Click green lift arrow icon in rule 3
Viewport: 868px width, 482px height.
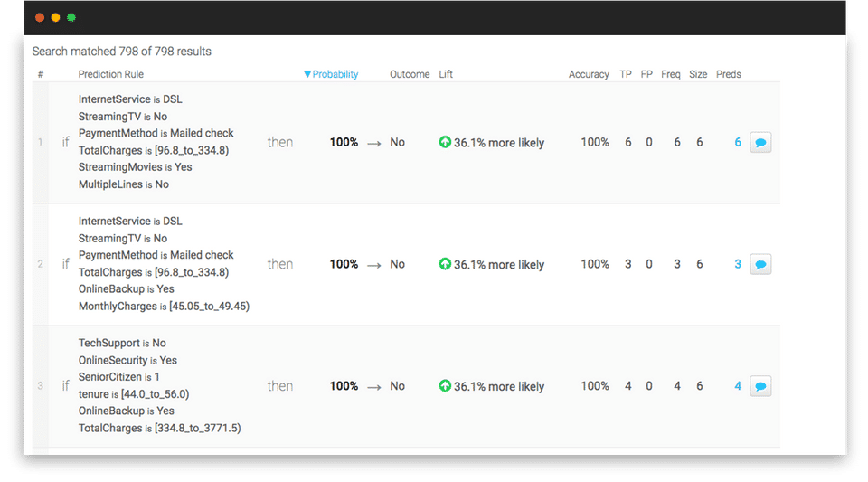445,386
